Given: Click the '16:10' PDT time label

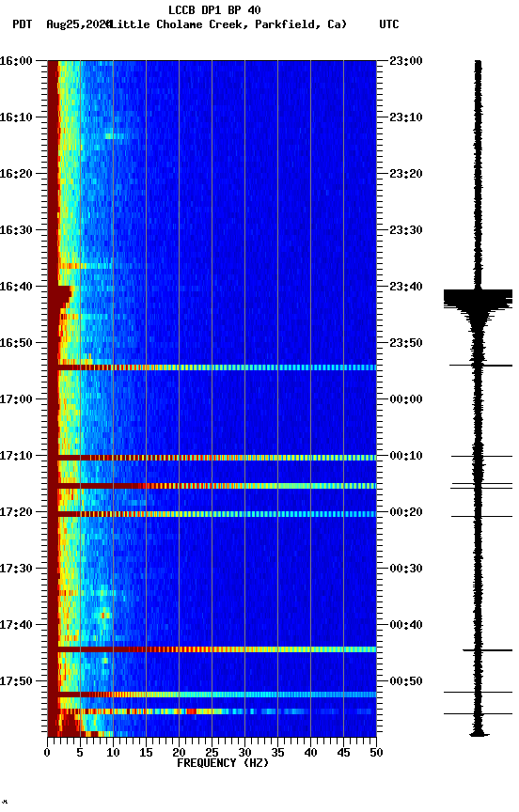Looking at the screenshot, I should pyautogui.click(x=16, y=117).
